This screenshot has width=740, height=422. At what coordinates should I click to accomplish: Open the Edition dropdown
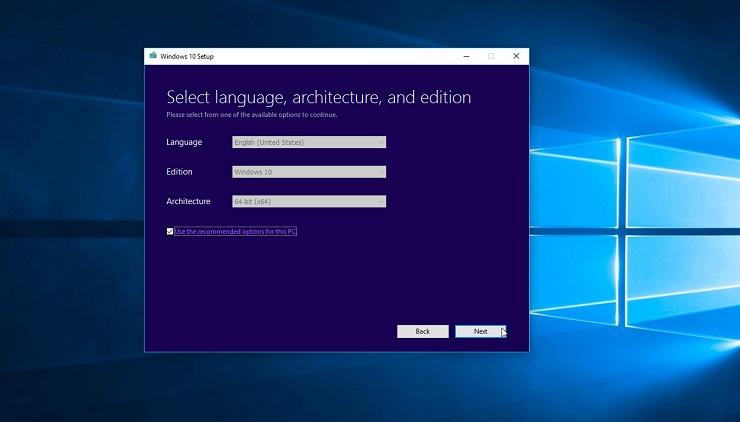tap(309, 172)
